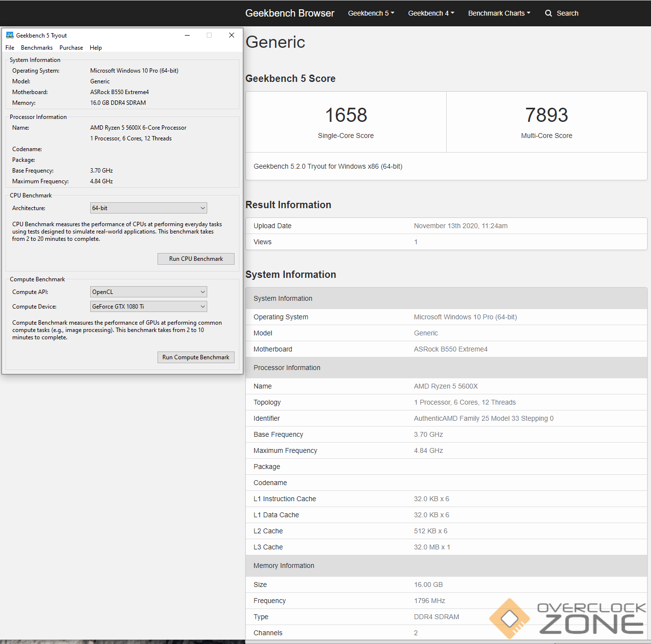Click the Overclock Zone watermark logo
Image resolution: width=651 pixels, height=644 pixels.
(x=568, y=618)
